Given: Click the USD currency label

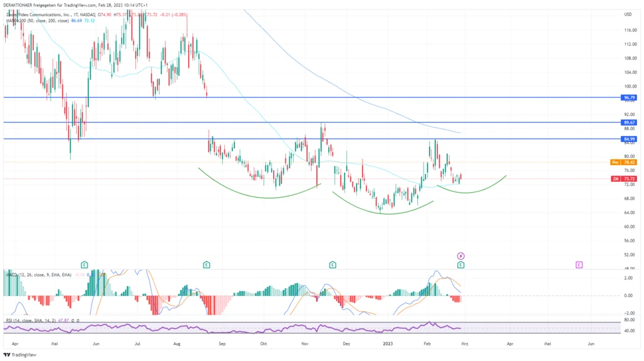Looking at the screenshot, I should [628, 14].
